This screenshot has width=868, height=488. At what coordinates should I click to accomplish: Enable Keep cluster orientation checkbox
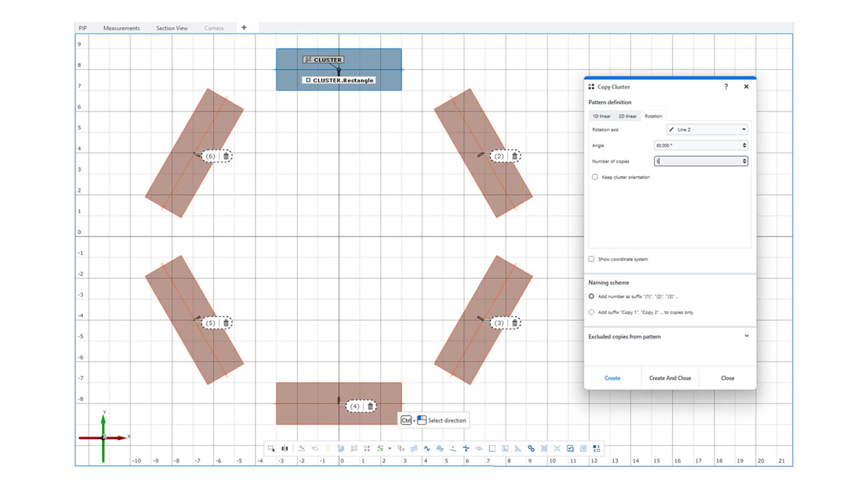tap(595, 177)
